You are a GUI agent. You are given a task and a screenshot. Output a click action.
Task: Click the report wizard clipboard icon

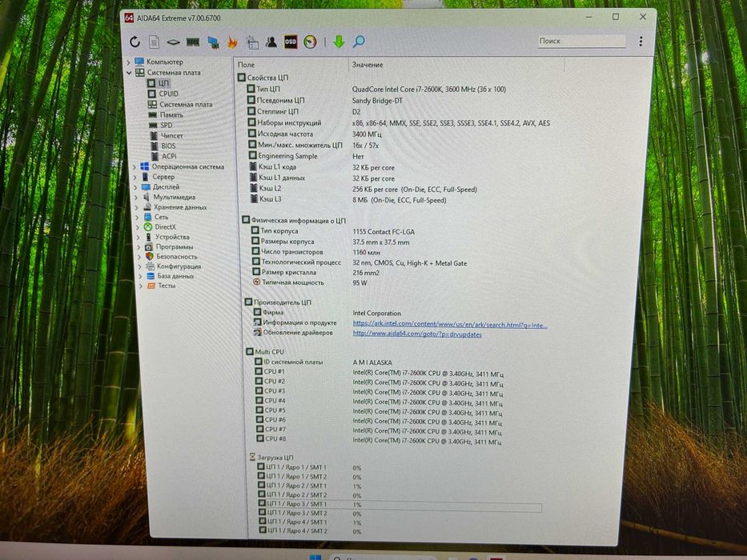pyautogui.click(x=252, y=42)
